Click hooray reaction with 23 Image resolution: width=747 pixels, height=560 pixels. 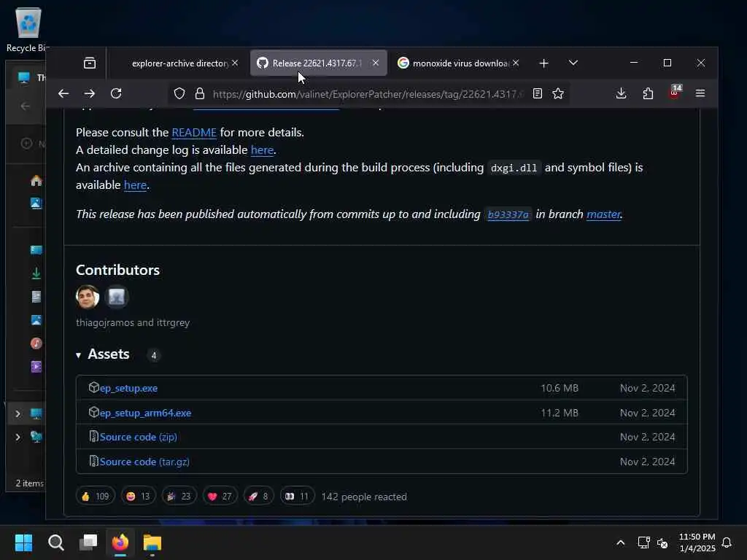click(179, 497)
